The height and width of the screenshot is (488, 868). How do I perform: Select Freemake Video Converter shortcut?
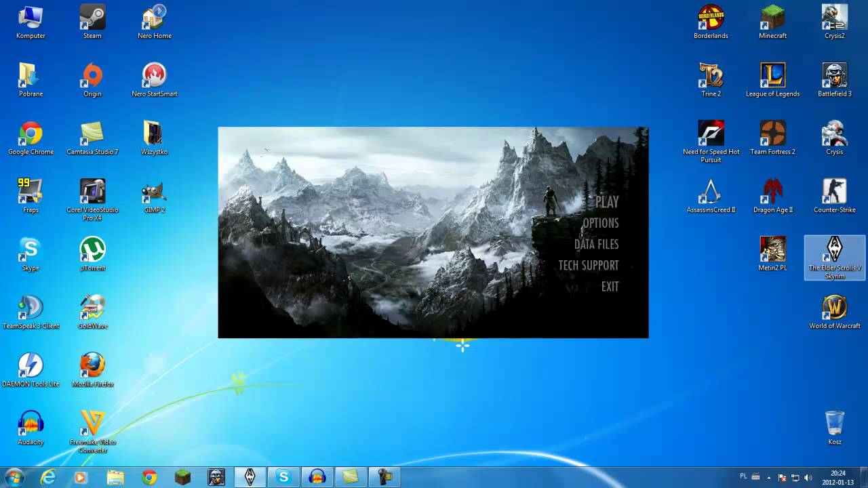(x=92, y=432)
